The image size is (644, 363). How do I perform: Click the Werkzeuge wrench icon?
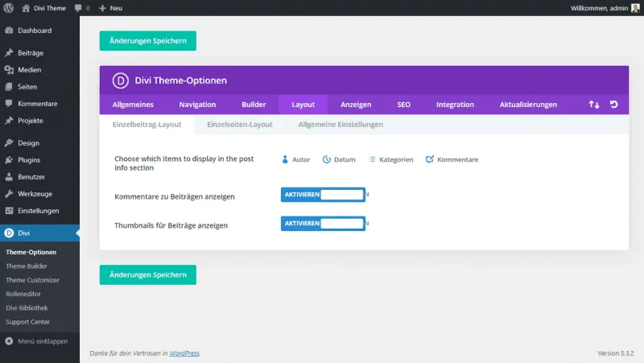pyautogui.click(x=9, y=193)
